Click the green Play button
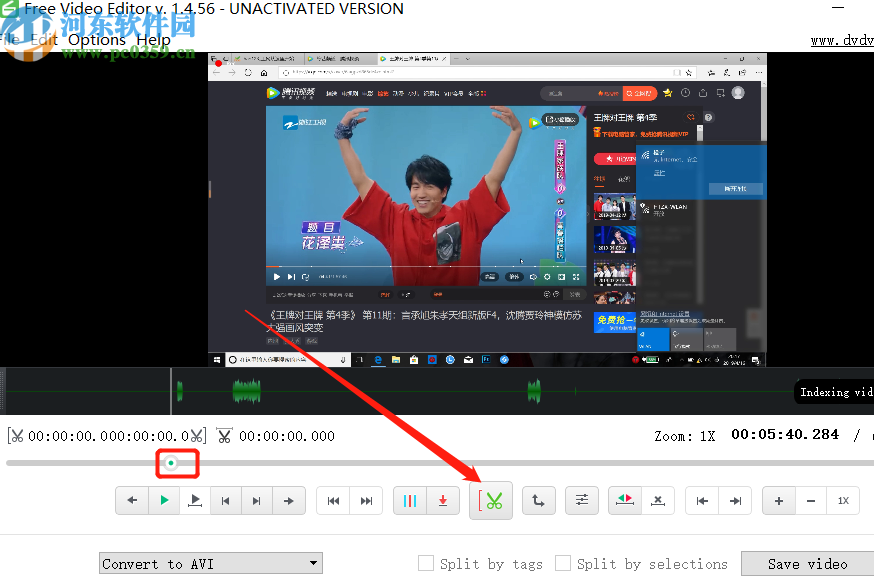This screenshot has height=577, width=874. 163,500
